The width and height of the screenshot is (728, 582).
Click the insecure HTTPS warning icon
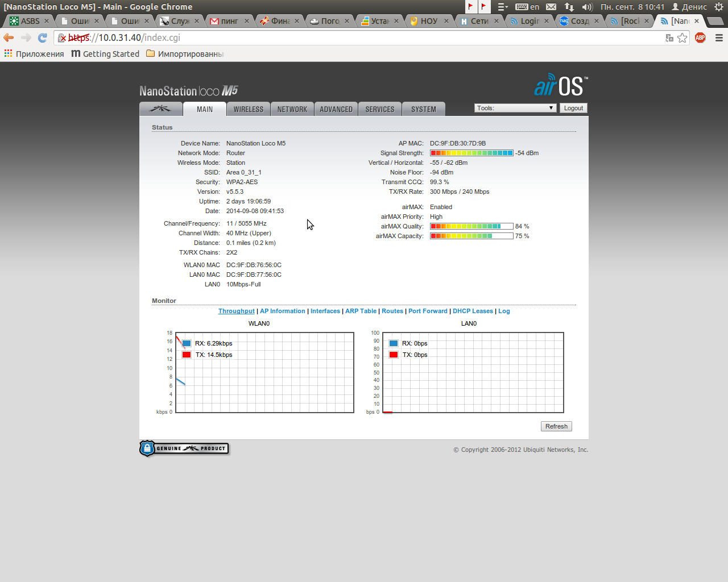tap(62, 38)
